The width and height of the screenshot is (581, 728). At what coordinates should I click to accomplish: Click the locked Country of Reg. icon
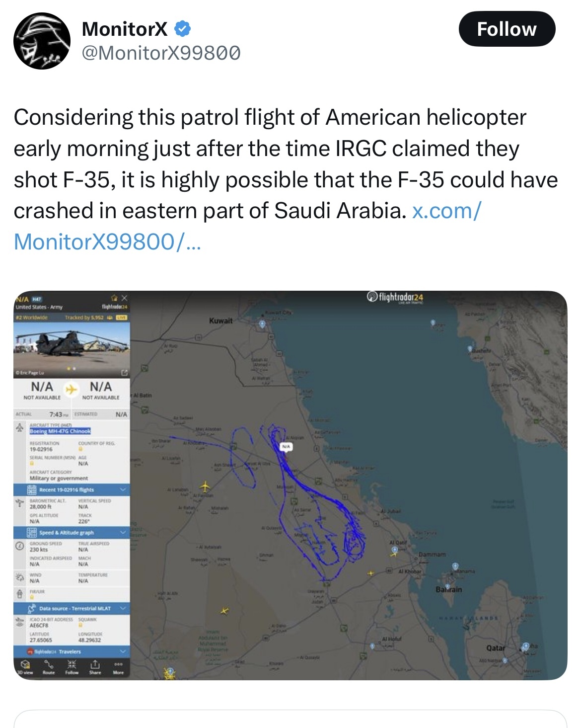tap(81, 449)
